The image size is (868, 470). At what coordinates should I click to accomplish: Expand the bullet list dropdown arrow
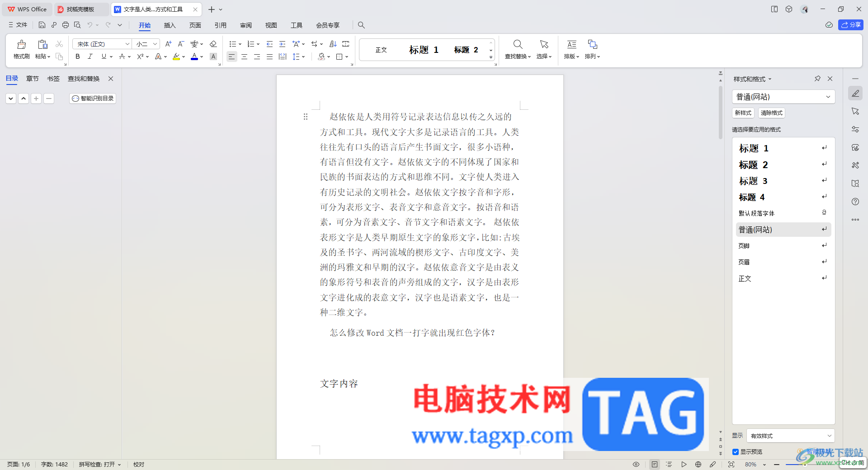[x=240, y=44]
